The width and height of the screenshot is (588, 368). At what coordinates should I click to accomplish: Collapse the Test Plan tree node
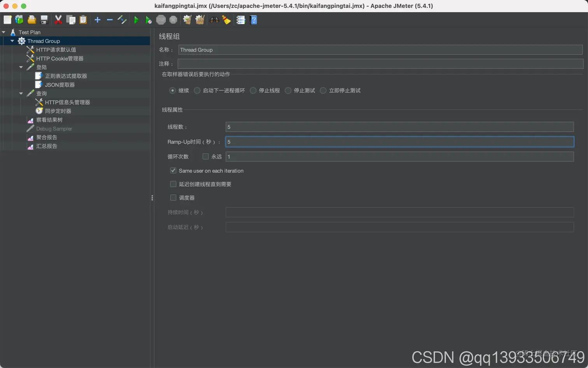point(3,32)
